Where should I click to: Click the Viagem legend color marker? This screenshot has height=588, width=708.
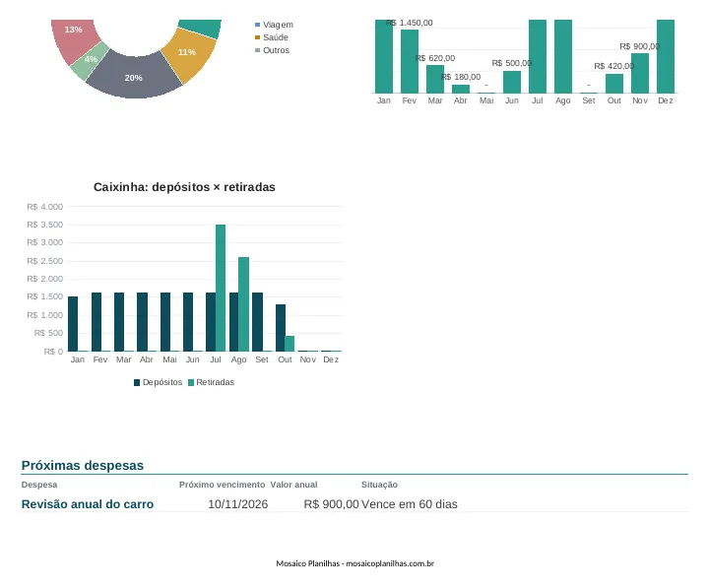point(257,25)
